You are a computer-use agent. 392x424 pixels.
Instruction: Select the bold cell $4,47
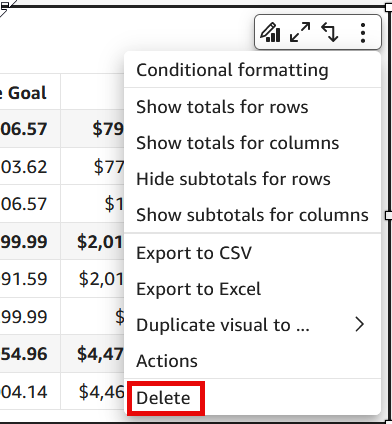[x=92, y=354]
